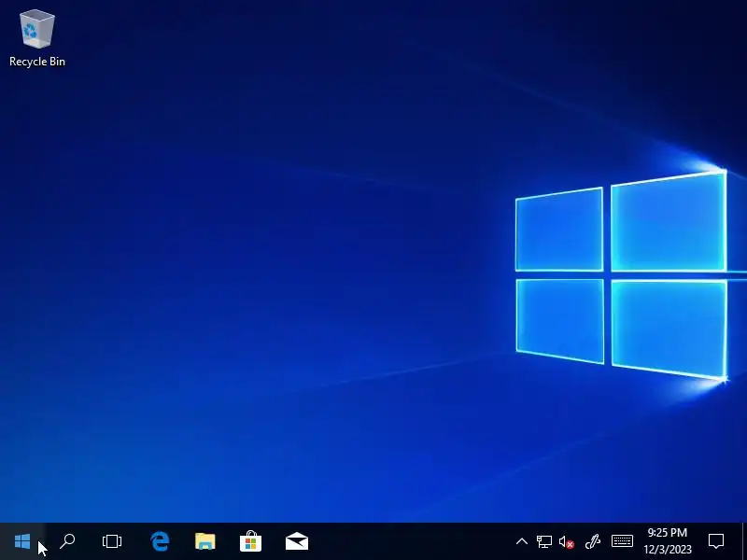Viewport: 747px width, 560px height.
Task: Launch Microsoft Edge from taskbar
Action: coord(160,541)
